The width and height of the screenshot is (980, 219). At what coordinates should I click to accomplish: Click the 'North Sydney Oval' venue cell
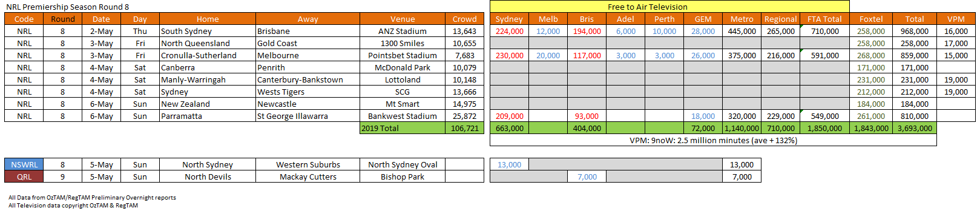coord(403,164)
